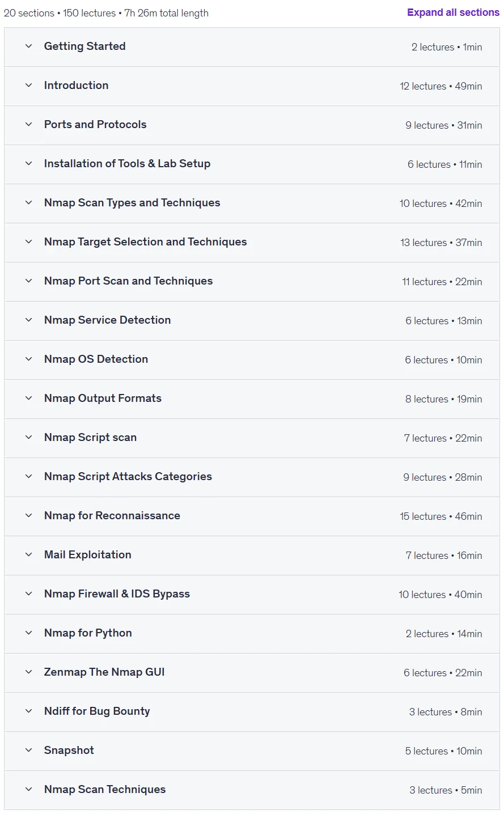Open the Ports and Protocols chevron
The width and height of the screenshot is (504, 814).
[x=29, y=125]
